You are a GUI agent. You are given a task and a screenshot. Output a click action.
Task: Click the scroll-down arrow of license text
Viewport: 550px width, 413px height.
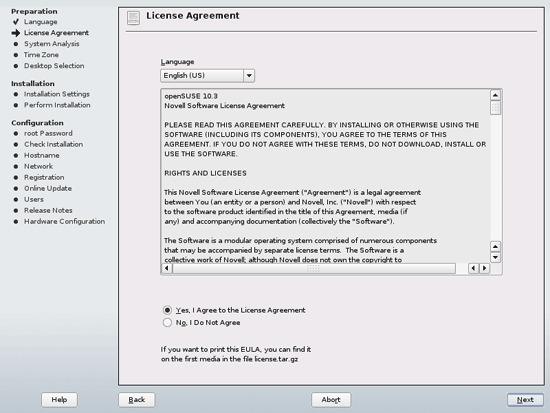click(495, 257)
